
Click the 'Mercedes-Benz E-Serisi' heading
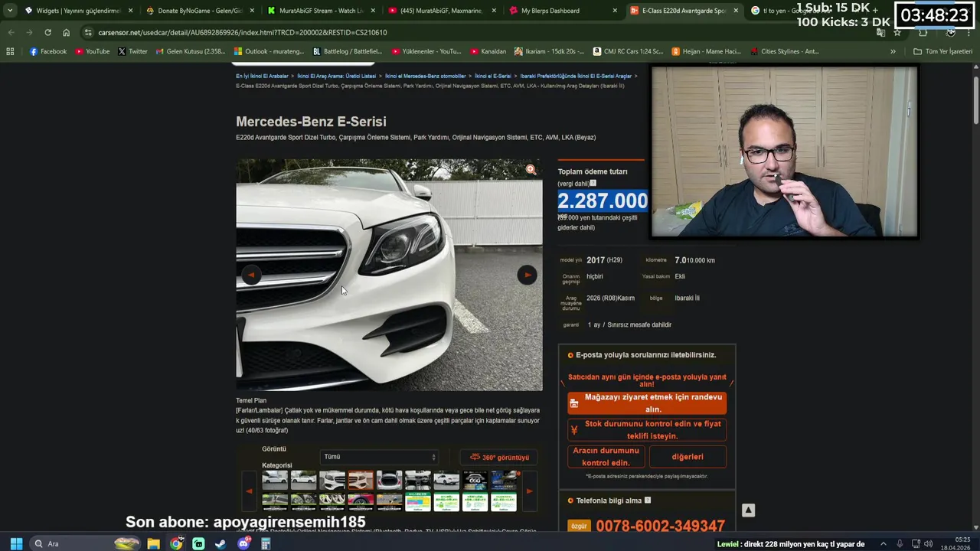coord(311,122)
